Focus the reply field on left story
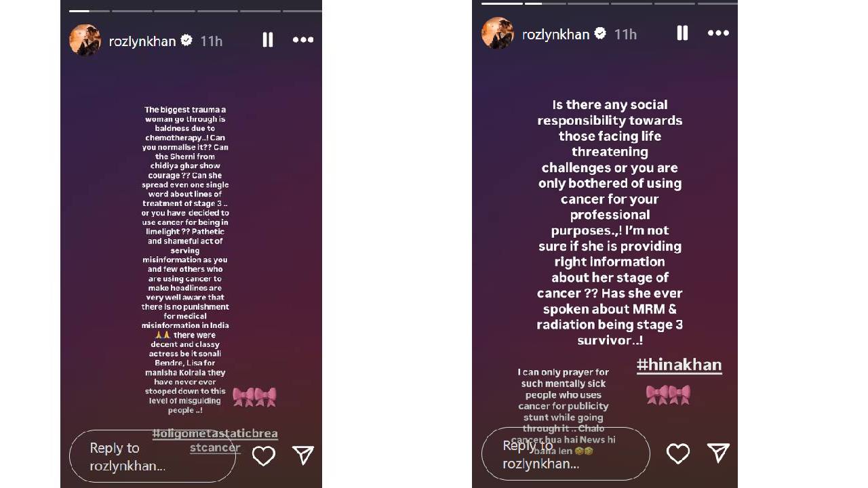 coord(153,456)
